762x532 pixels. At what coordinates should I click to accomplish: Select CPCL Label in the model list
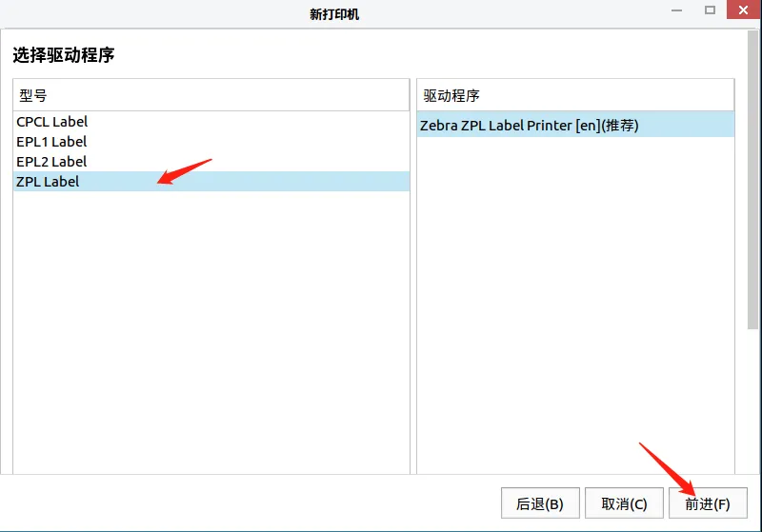(x=52, y=122)
